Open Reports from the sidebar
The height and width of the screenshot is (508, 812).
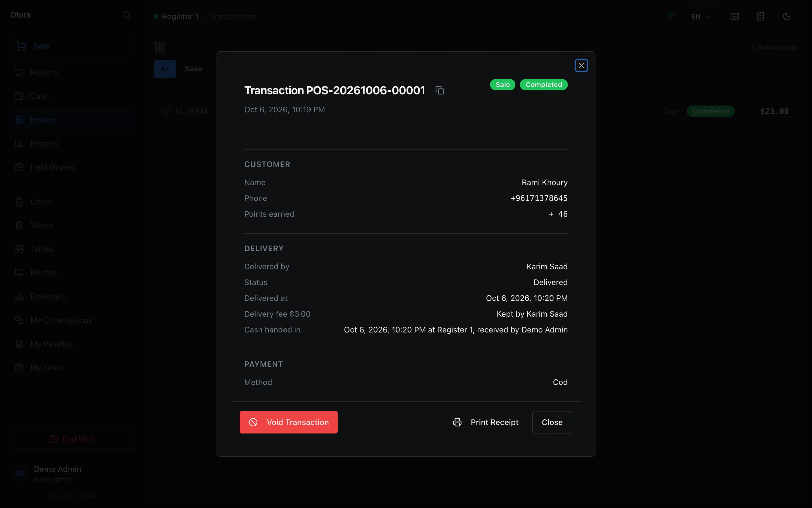(72, 143)
